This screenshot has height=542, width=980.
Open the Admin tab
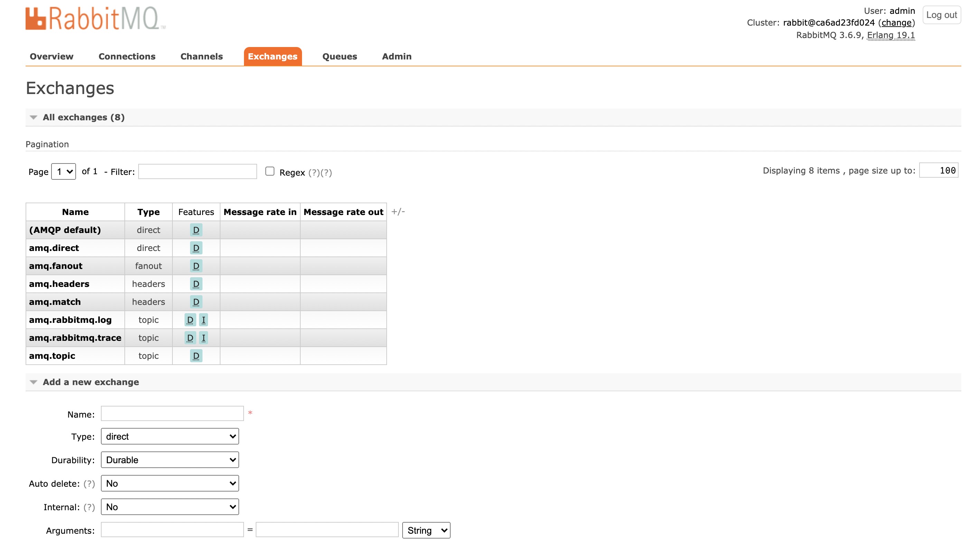(397, 56)
